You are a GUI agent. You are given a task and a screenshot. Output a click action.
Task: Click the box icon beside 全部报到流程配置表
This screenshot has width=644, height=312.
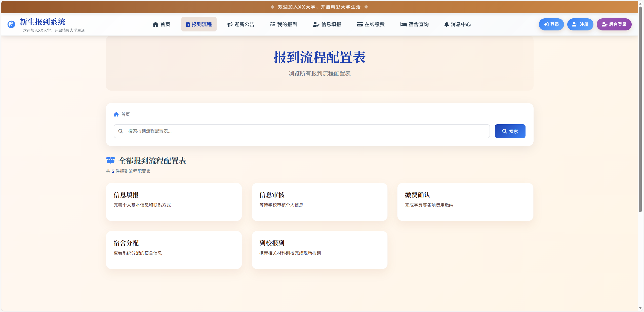pyautogui.click(x=110, y=160)
